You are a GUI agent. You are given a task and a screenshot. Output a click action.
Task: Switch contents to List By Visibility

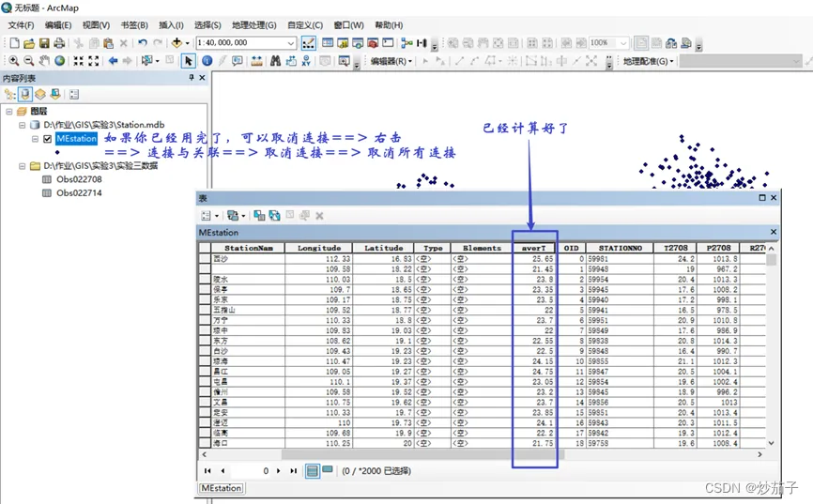pyautogui.click(x=40, y=95)
